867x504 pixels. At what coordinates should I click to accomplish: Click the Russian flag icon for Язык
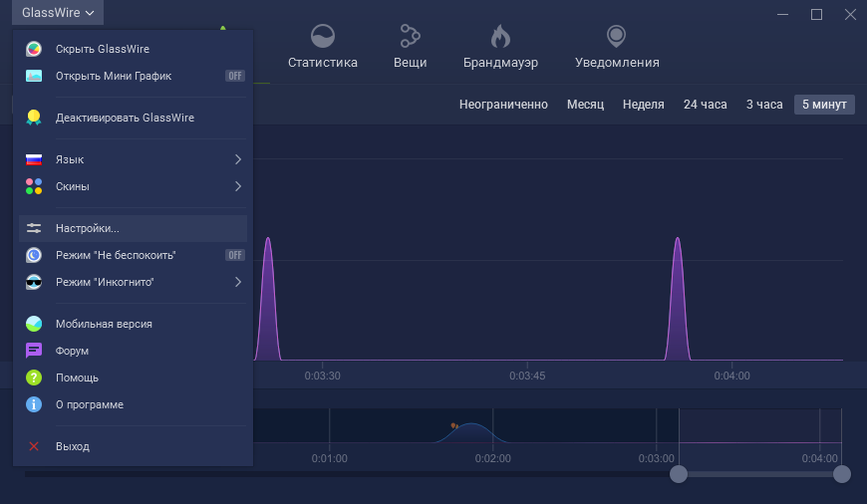coord(34,159)
